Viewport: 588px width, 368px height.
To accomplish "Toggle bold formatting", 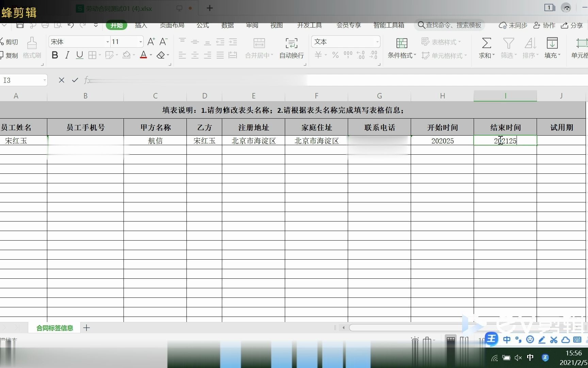I will point(55,55).
